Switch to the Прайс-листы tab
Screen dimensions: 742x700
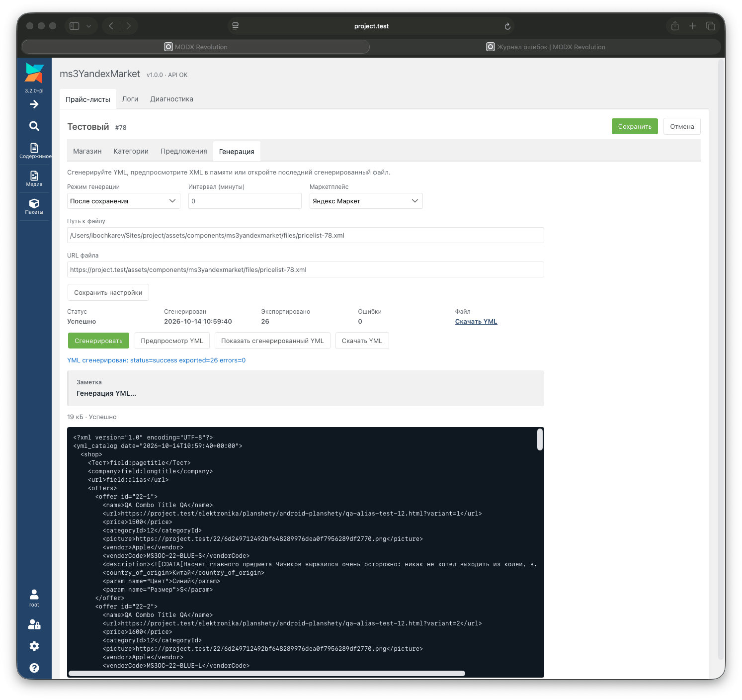pyautogui.click(x=88, y=99)
